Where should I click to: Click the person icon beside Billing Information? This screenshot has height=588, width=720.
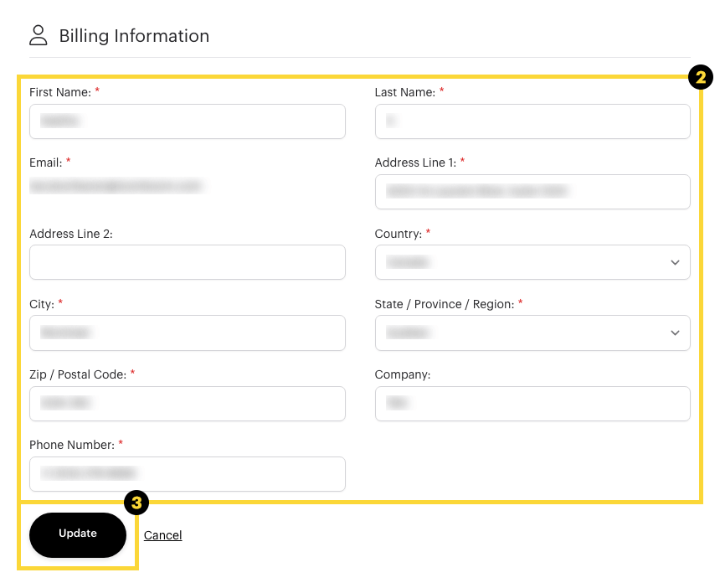(39, 35)
